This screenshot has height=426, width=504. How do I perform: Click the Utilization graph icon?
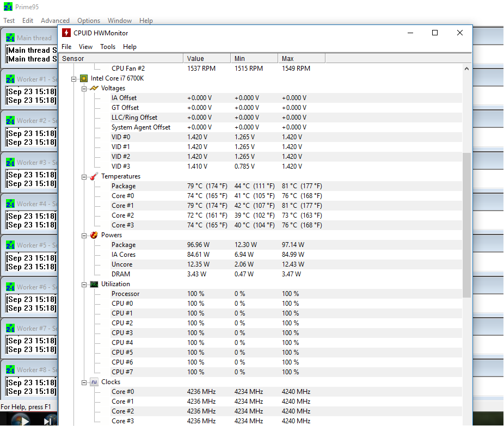[x=94, y=284]
